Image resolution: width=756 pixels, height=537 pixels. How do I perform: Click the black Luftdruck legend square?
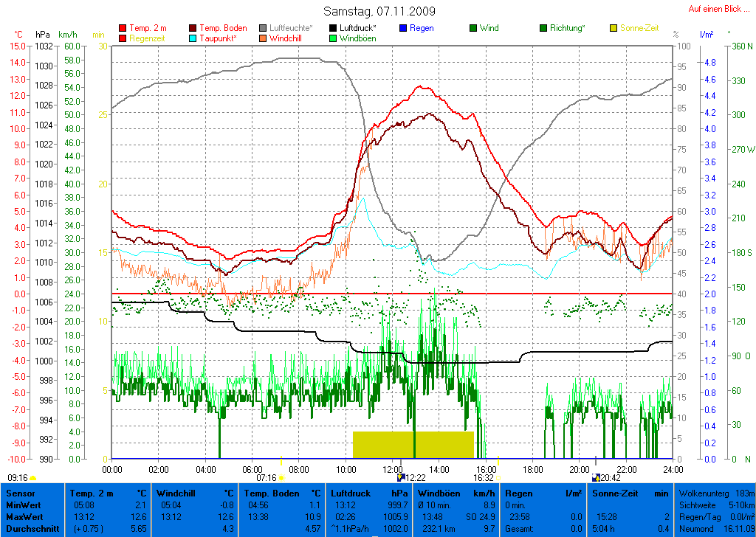[x=333, y=28]
